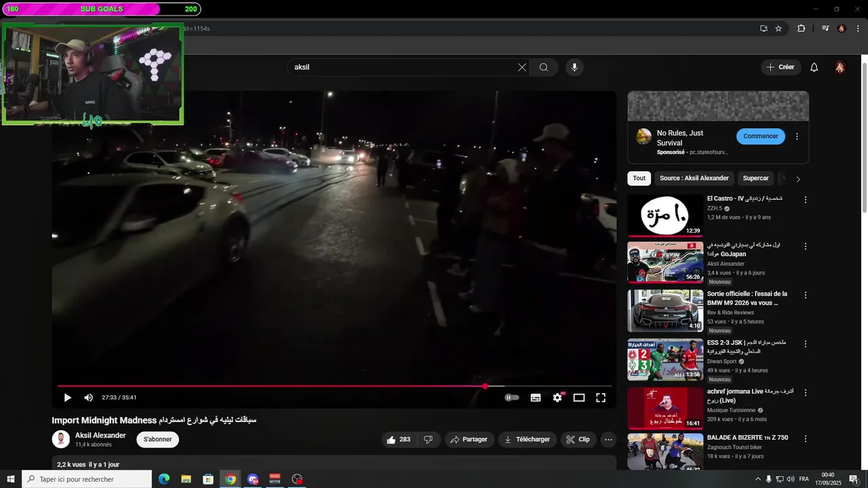Open the notifications bell
This screenshot has width=868, height=488.
[x=814, y=67]
